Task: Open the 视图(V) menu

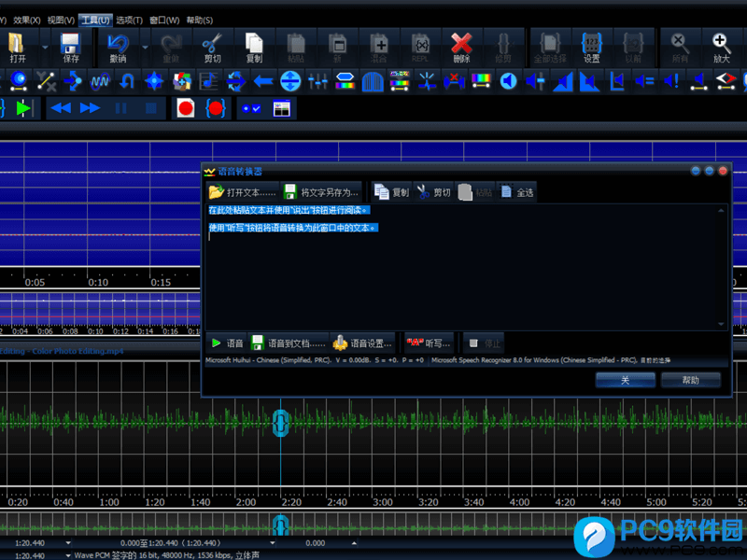Action: coord(61,20)
